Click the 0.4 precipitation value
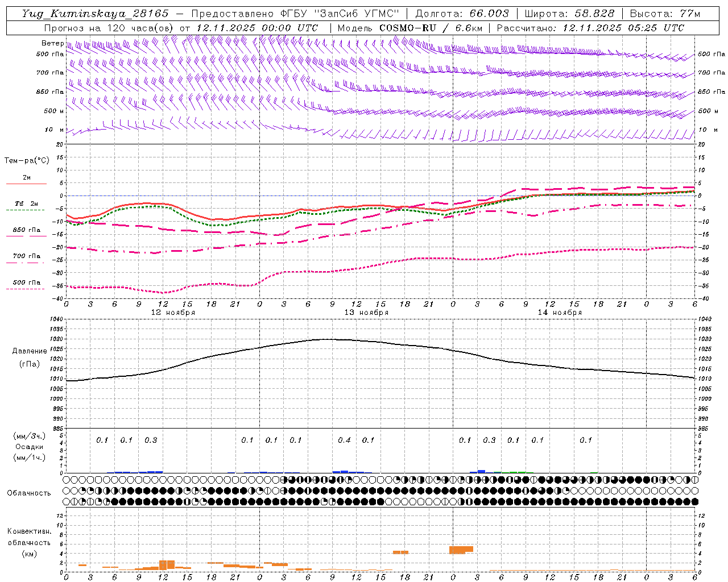Image resolution: width=728 pixels, height=582 pixels. point(344,440)
